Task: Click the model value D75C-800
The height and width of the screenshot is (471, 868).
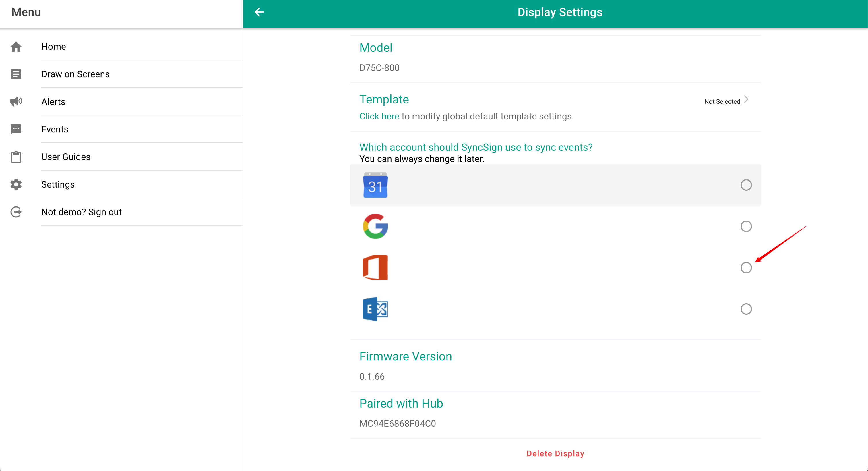Action: (x=379, y=68)
